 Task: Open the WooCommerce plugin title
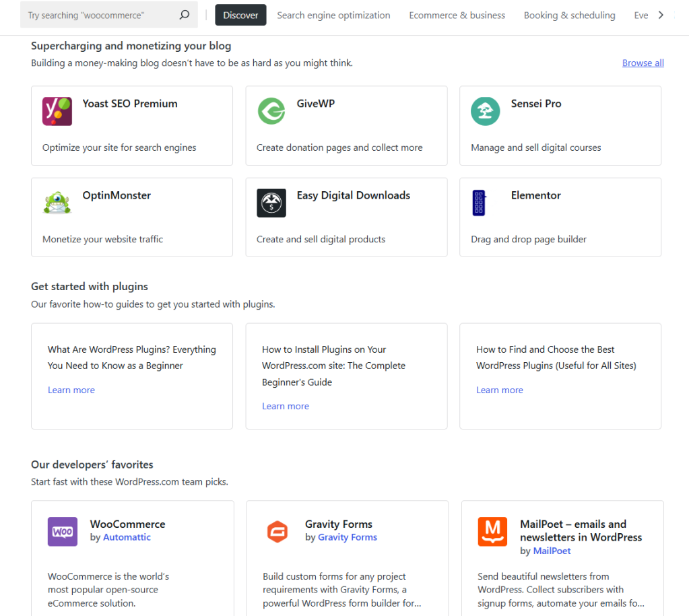coord(127,524)
